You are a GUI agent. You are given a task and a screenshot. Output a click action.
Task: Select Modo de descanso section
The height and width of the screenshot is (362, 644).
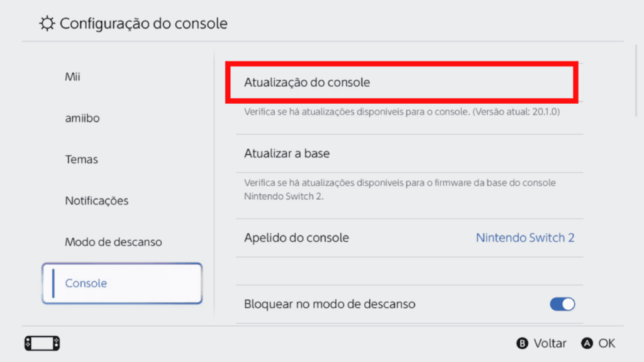click(113, 242)
